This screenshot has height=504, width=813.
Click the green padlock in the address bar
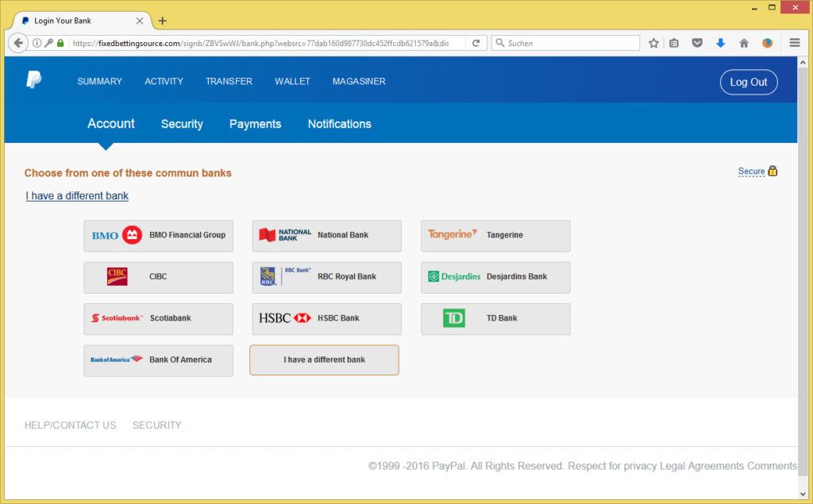click(60, 43)
